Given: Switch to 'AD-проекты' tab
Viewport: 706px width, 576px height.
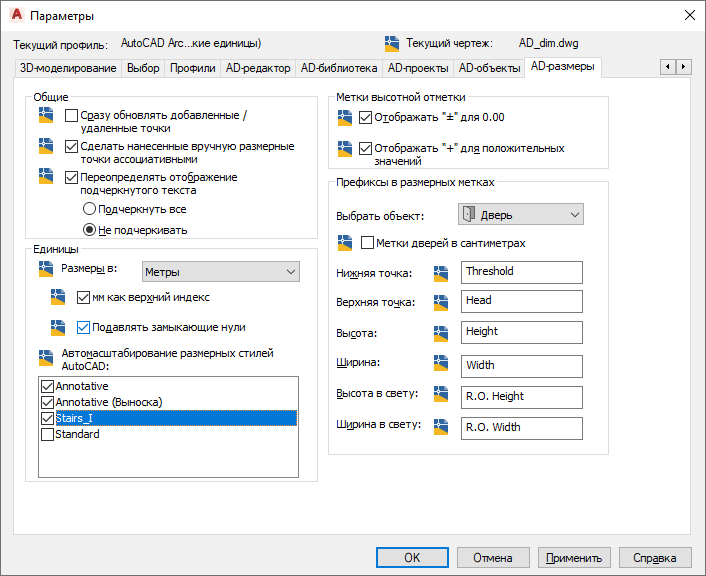Looking at the screenshot, I should [418, 68].
